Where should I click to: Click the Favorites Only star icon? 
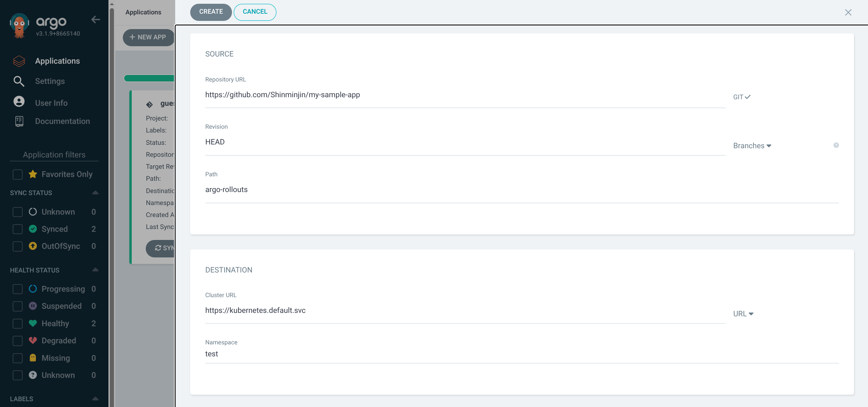pyautogui.click(x=33, y=174)
